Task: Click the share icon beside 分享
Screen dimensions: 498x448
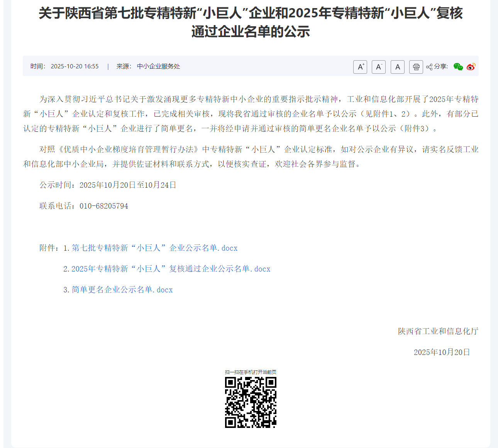Action: click(x=429, y=67)
